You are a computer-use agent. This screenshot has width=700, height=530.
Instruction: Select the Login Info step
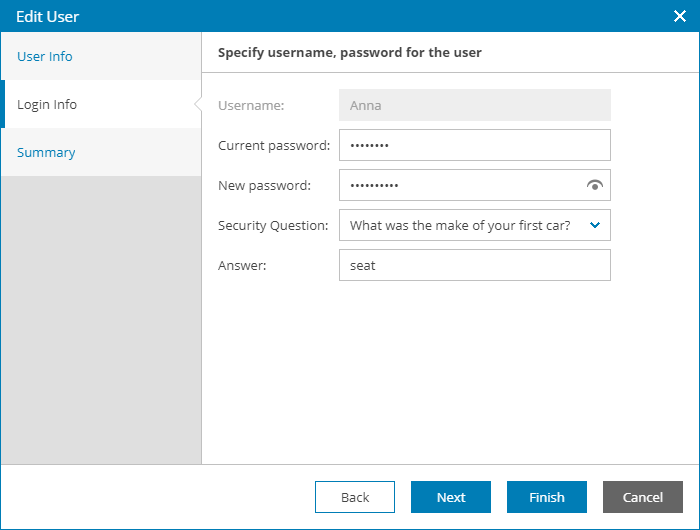point(47,104)
